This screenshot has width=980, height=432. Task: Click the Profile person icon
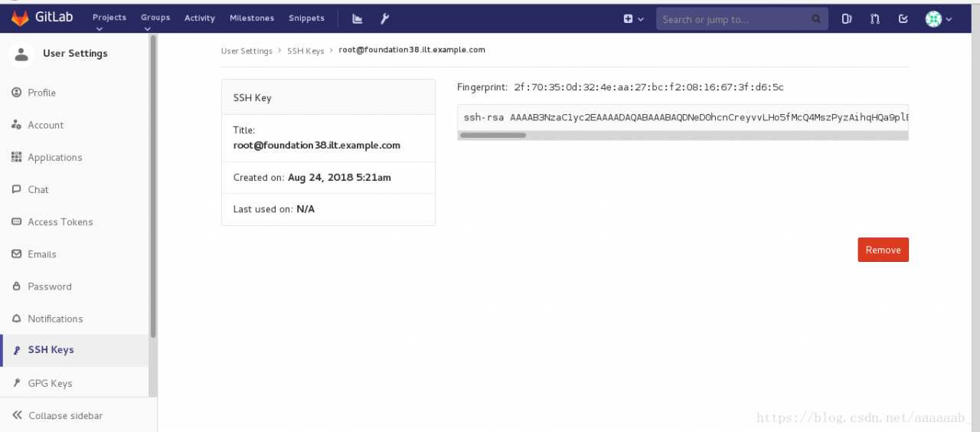pyautogui.click(x=17, y=93)
